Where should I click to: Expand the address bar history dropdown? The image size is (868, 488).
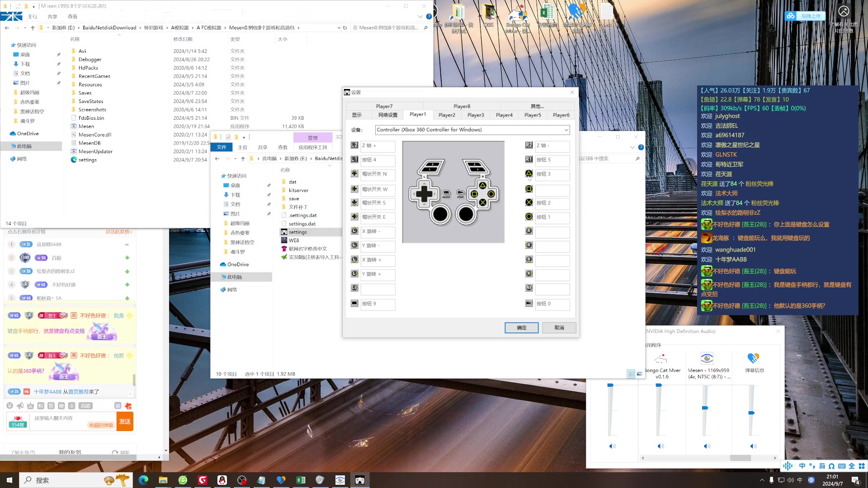(x=339, y=28)
